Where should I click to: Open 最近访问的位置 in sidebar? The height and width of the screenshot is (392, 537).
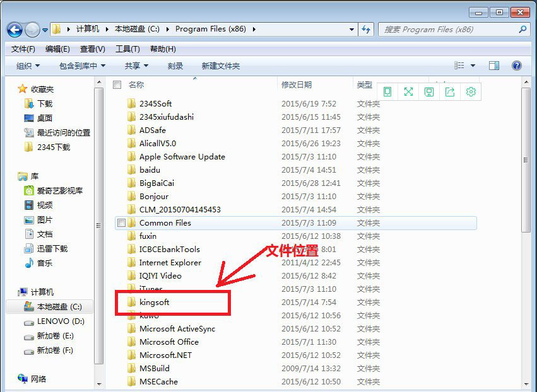tap(57, 133)
